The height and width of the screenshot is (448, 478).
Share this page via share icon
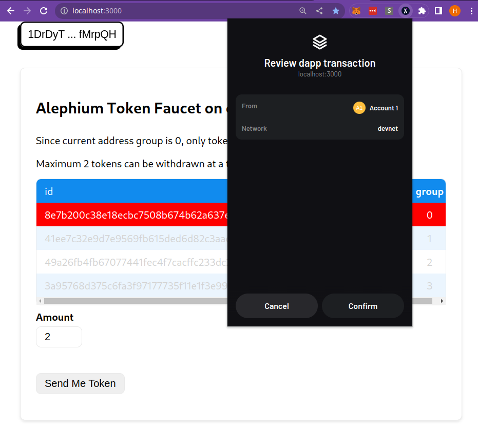[319, 11]
